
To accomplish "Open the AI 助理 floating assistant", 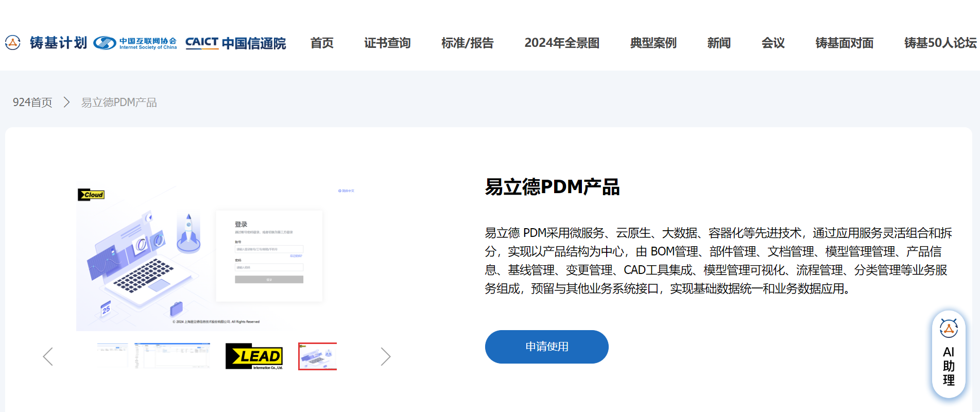I will pyautogui.click(x=949, y=354).
